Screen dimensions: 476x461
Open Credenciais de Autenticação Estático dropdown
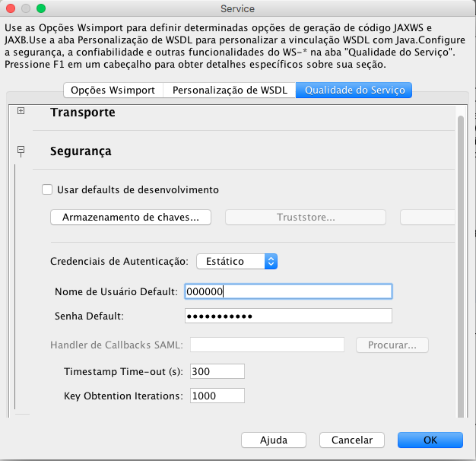point(236,261)
